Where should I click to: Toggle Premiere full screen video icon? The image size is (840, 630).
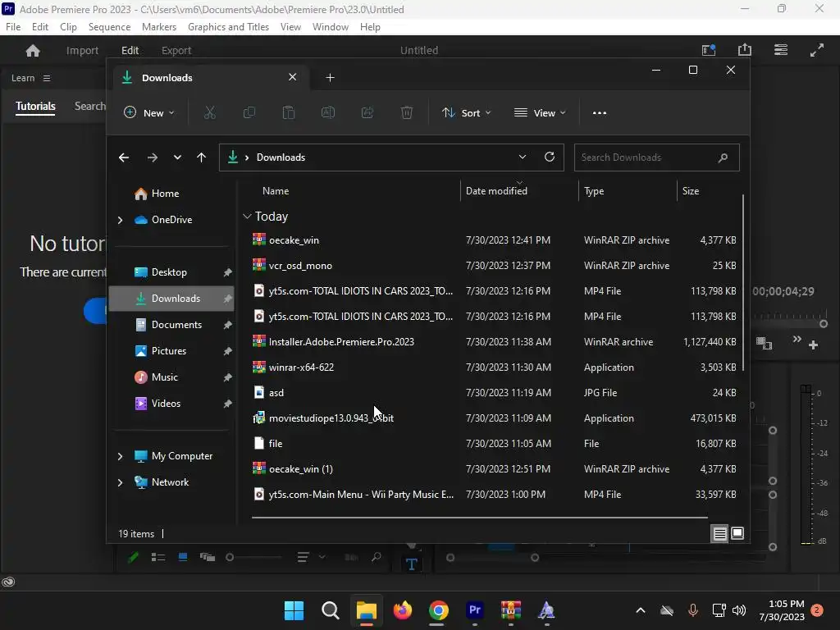tap(816, 50)
